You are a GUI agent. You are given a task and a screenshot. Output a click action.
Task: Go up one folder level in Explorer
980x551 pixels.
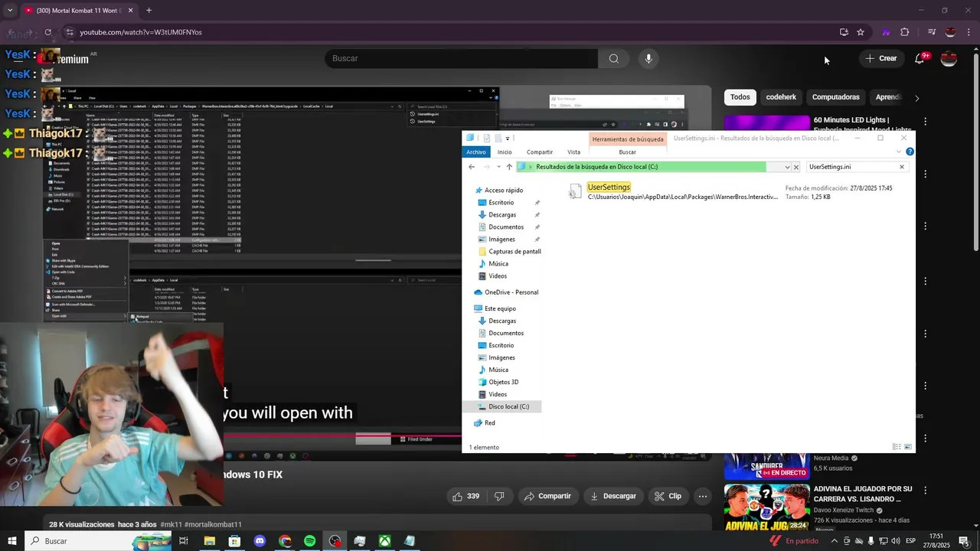(509, 167)
